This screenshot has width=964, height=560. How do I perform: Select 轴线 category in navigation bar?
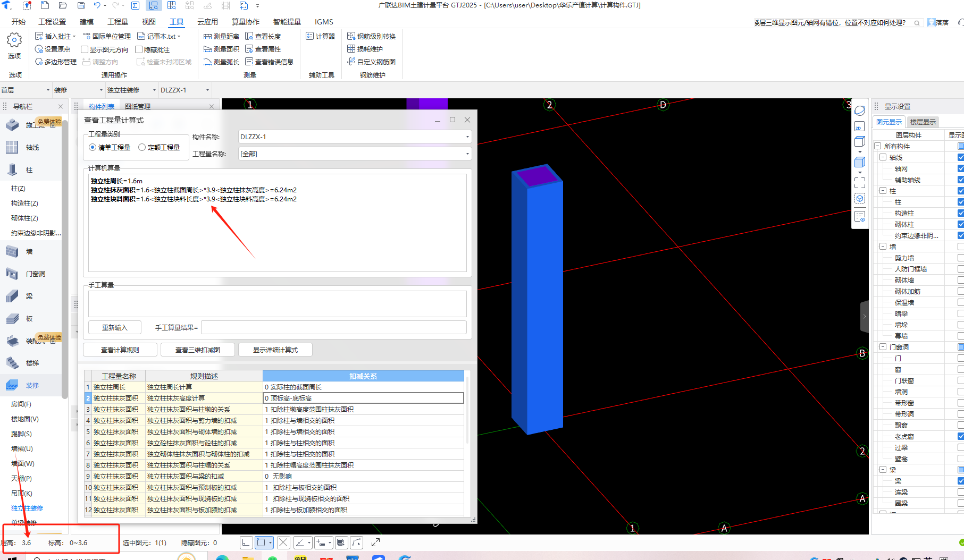click(x=32, y=147)
